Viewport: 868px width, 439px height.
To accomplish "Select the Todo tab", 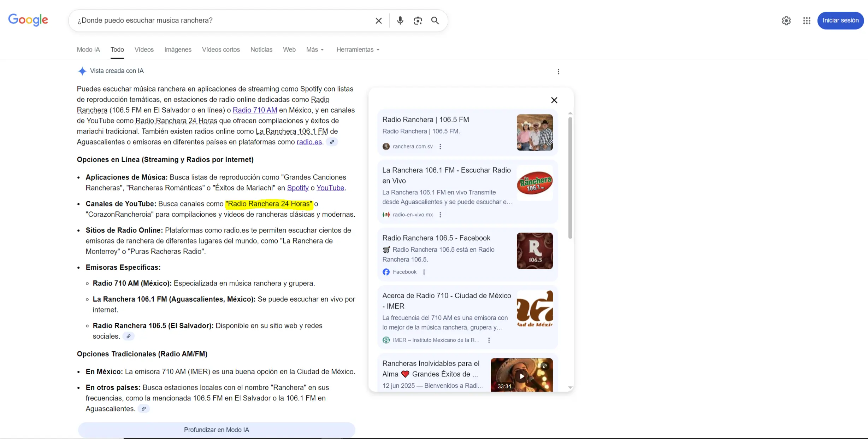I will pos(117,49).
